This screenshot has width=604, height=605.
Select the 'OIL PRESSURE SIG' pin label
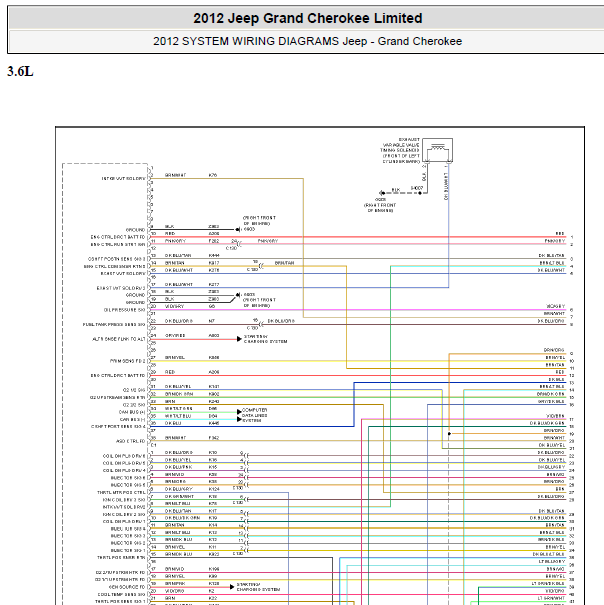pos(124,310)
